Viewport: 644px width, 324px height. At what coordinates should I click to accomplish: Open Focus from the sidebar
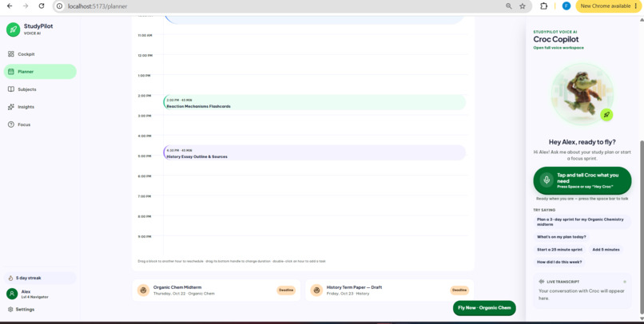[x=40, y=124]
